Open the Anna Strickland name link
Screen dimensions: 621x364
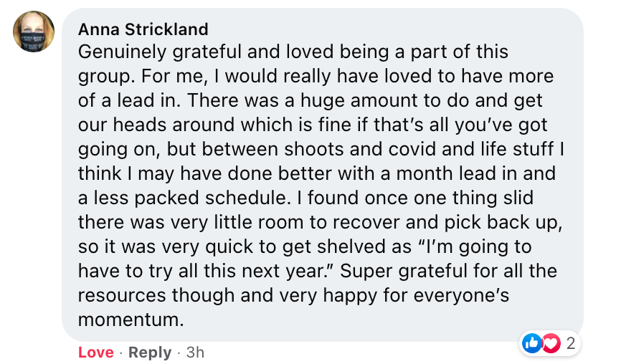143,29
